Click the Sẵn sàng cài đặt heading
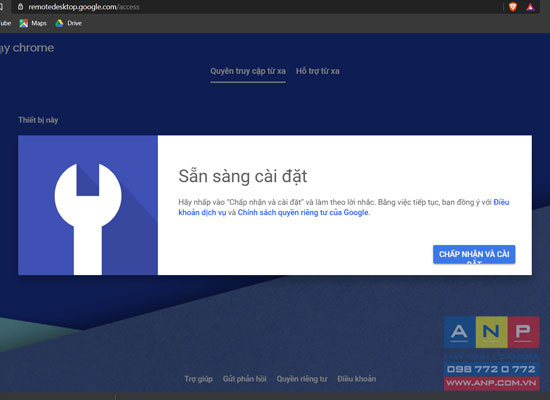Image resolution: width=550 pixels, height=400 pixels. [243, 176]
